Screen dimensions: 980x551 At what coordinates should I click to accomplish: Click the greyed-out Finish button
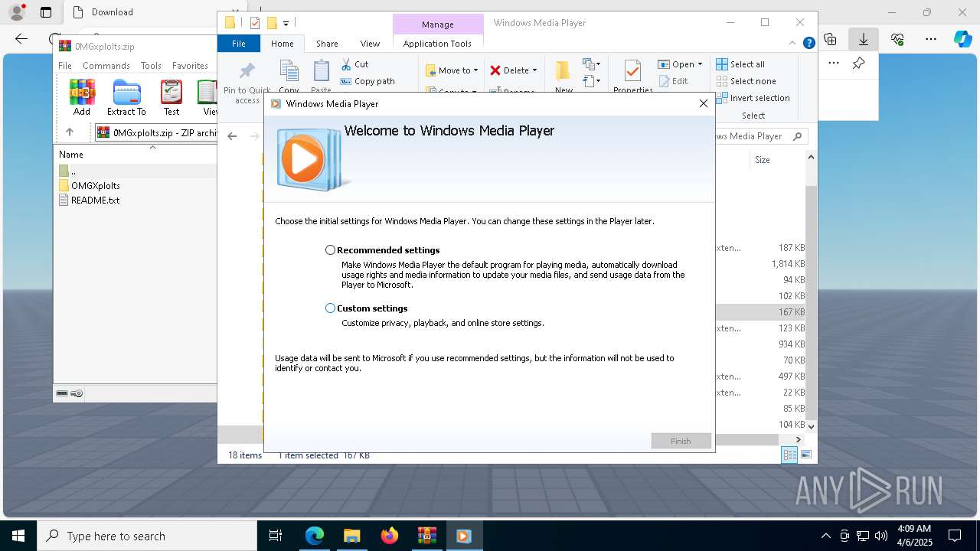pyautogui.click(x=681, y=441)
